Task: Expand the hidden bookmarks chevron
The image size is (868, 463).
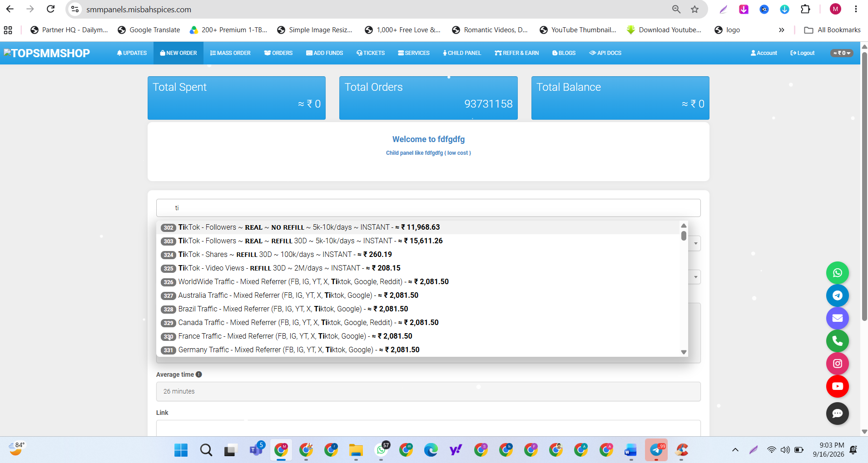Action: coord(781,30)
